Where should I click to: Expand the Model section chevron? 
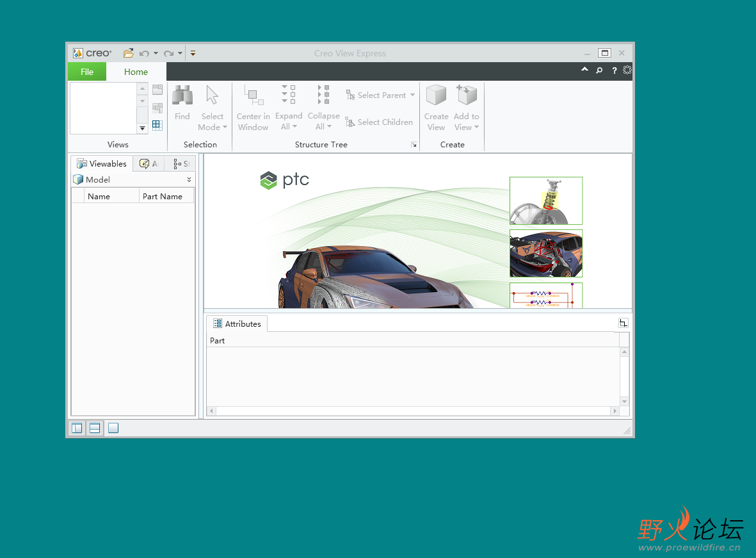tap(189, 179)
